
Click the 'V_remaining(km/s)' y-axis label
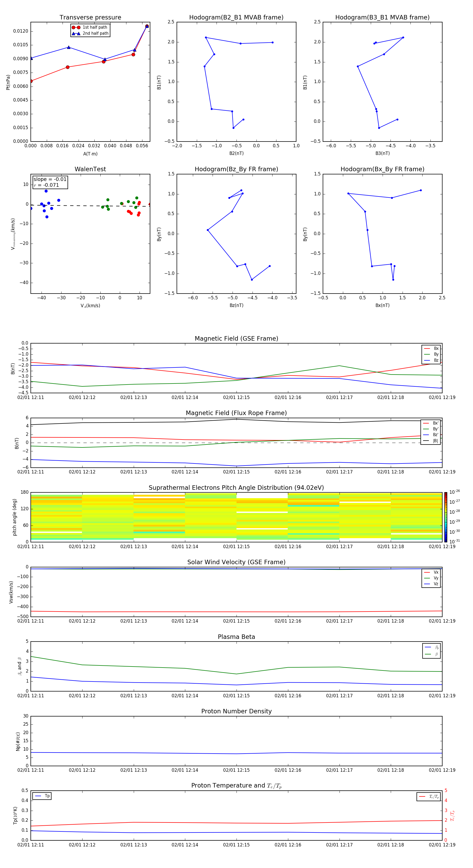click(x=13, y=234)
